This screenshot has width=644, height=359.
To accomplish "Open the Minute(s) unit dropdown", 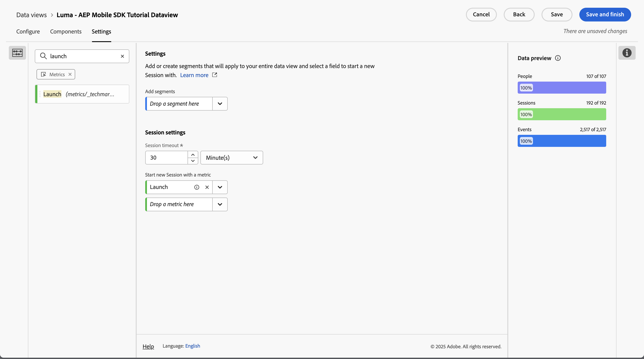I will click(232, 158).
